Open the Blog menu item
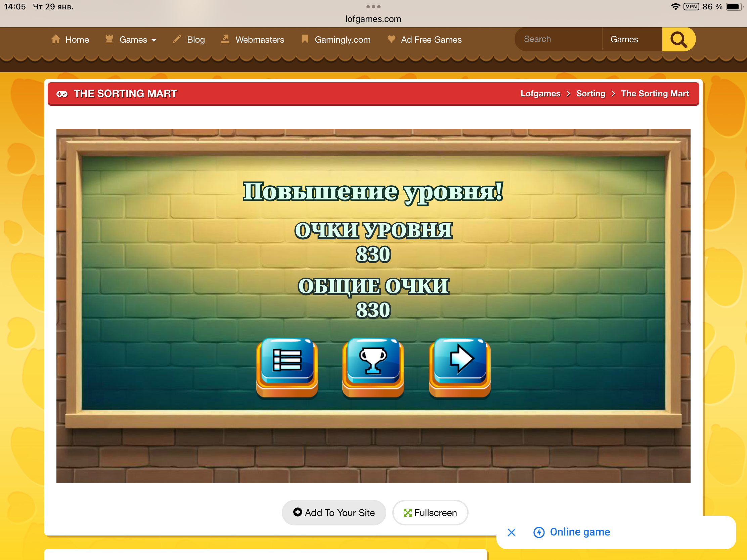Screen dimensions: 747x560 pyautogui.click(x=195, y=40)
